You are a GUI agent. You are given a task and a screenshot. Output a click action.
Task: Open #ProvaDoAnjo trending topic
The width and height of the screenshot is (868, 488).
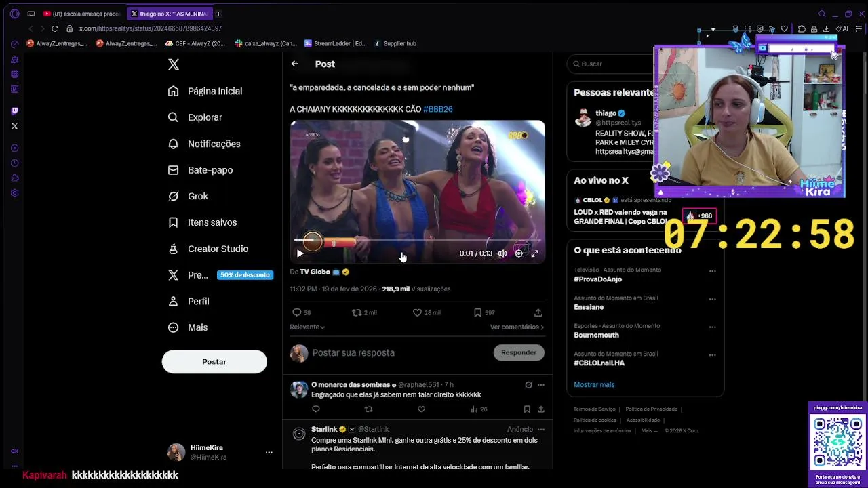(x=597, y=279)
